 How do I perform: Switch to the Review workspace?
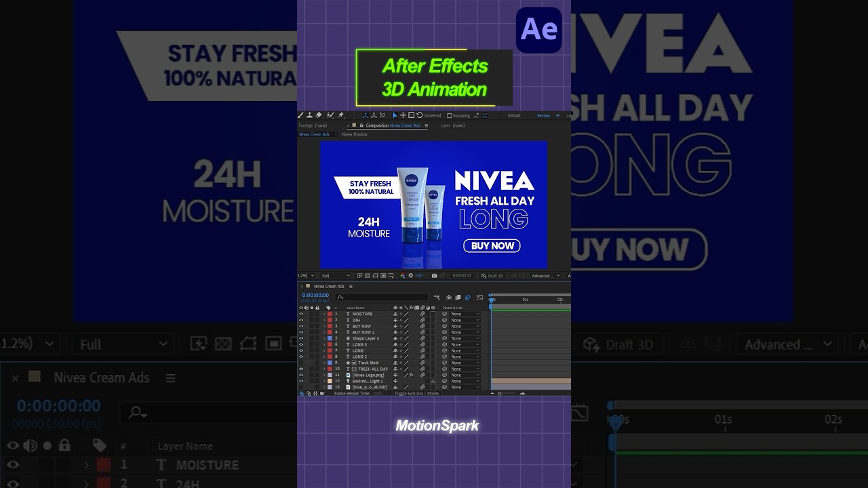[544, 116]
